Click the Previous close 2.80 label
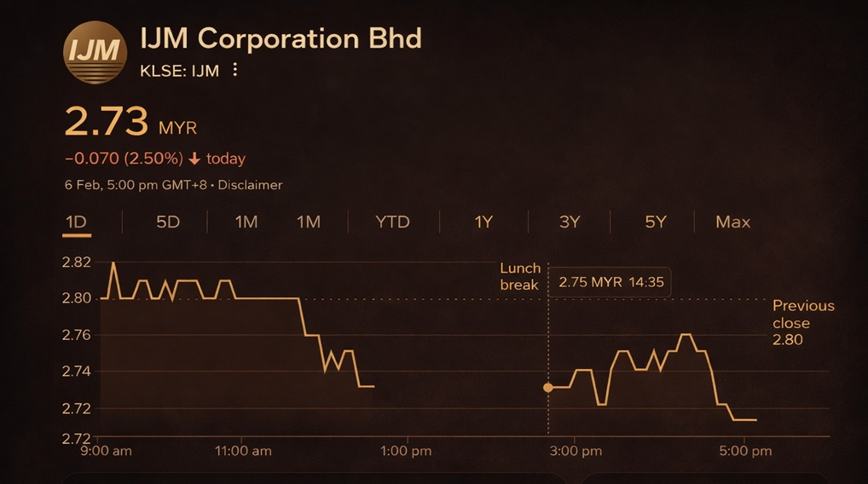The height and width of the screenshot is (484, 868). tap(803, 322)
